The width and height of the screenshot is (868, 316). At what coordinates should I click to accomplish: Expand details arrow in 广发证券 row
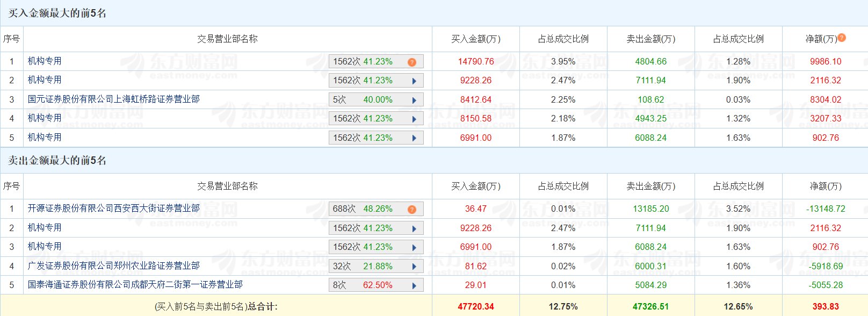click(414, 267)
